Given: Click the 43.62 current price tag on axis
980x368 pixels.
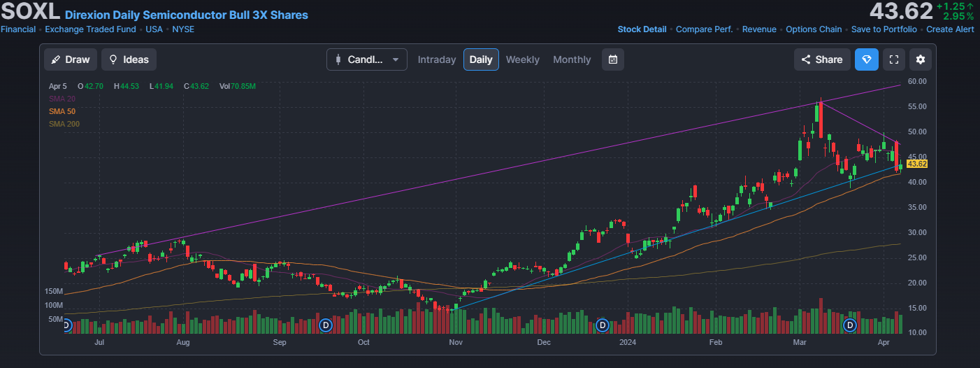Looking at the screenshot, I should coord(917,164).
